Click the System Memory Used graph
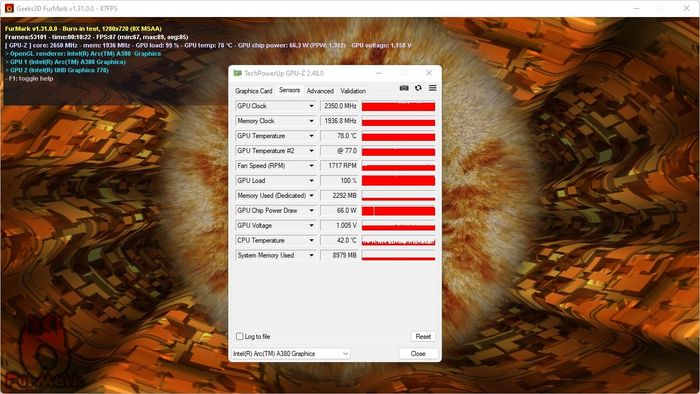Screen dimensions: 700x394 [398, 255]
